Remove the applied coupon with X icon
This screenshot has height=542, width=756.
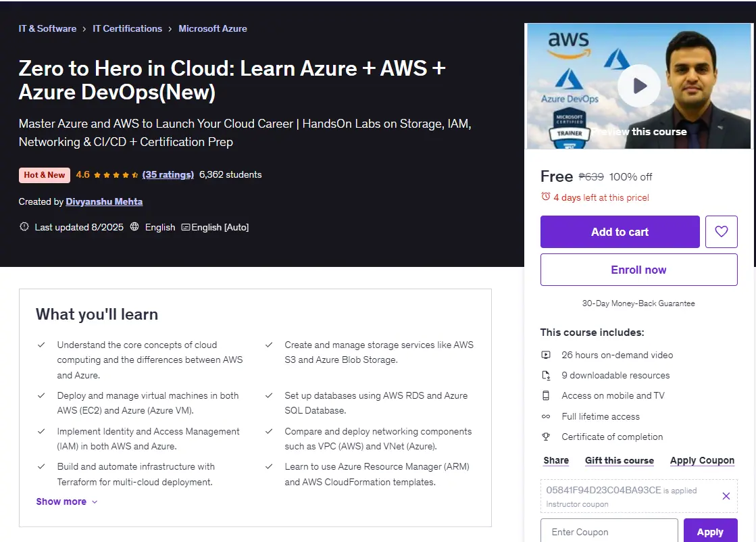[x=726, y=496]
